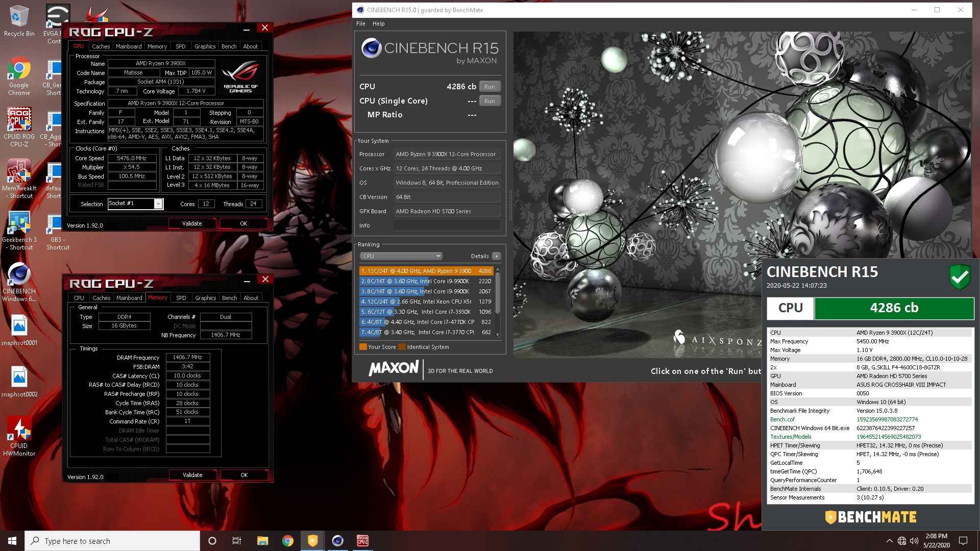Open Mainboard tab in top CPU-Z window

[x=129, y=46]
